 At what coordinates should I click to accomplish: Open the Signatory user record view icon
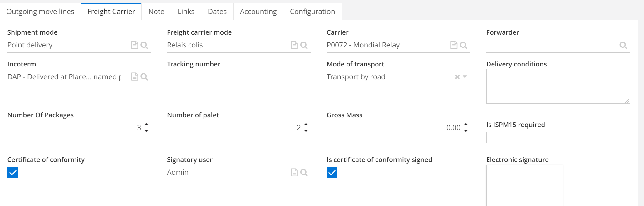(x=294, y=172)
